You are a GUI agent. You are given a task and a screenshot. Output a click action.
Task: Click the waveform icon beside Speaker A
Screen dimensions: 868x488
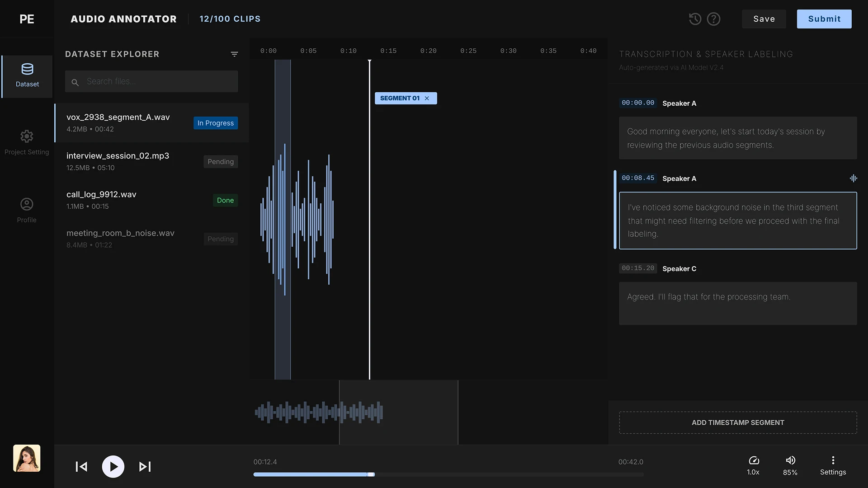(x=853, y=178)
